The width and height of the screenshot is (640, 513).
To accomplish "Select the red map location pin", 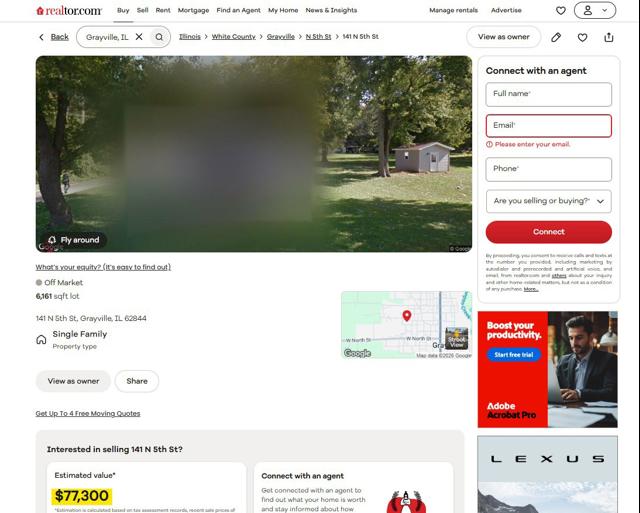I will coord(407,315).
